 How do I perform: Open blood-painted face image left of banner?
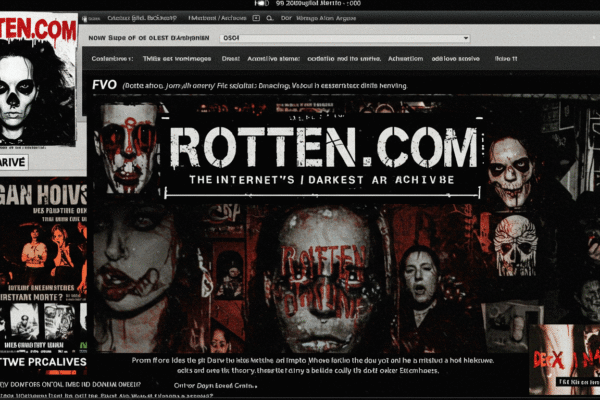pyautogui.click(x=126, y=149)
